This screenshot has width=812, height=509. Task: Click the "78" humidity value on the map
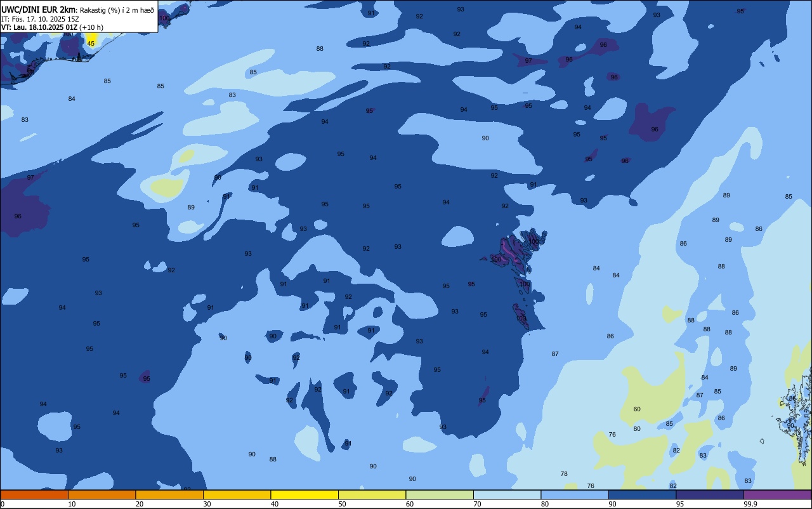tap(564, 474)
